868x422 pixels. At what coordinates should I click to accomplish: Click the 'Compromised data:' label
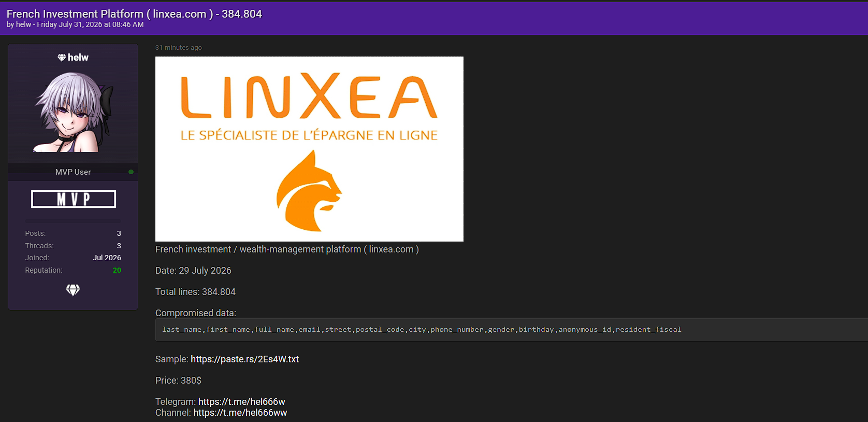[x=196, y=313]
